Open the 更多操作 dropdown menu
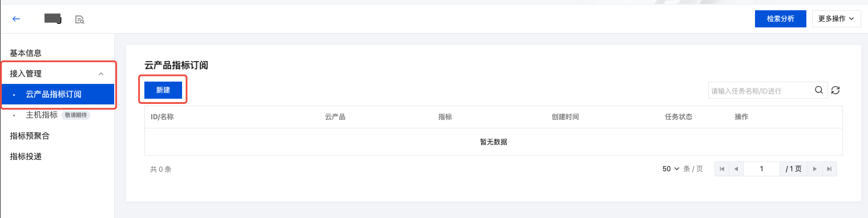 point(836,19)
